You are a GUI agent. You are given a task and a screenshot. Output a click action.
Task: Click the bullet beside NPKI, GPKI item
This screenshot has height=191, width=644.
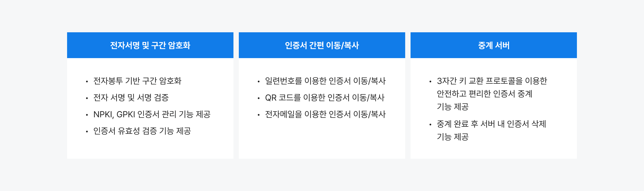(x=87, y=115)
